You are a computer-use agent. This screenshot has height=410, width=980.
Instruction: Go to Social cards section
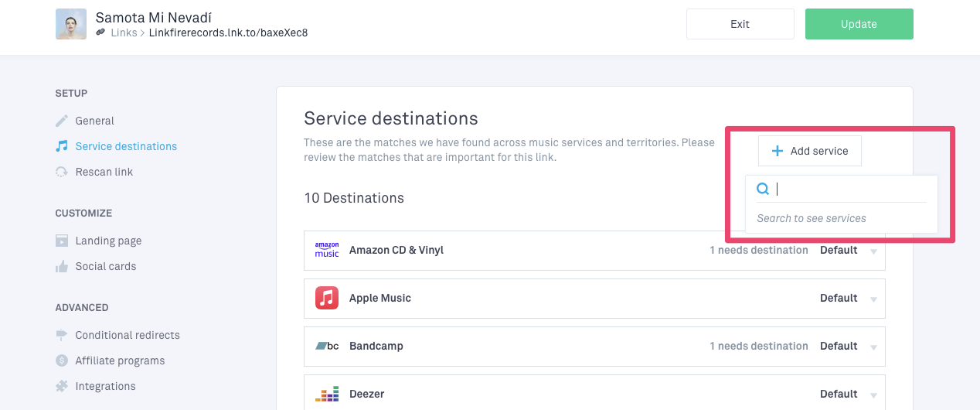click(x=106, y=266)
